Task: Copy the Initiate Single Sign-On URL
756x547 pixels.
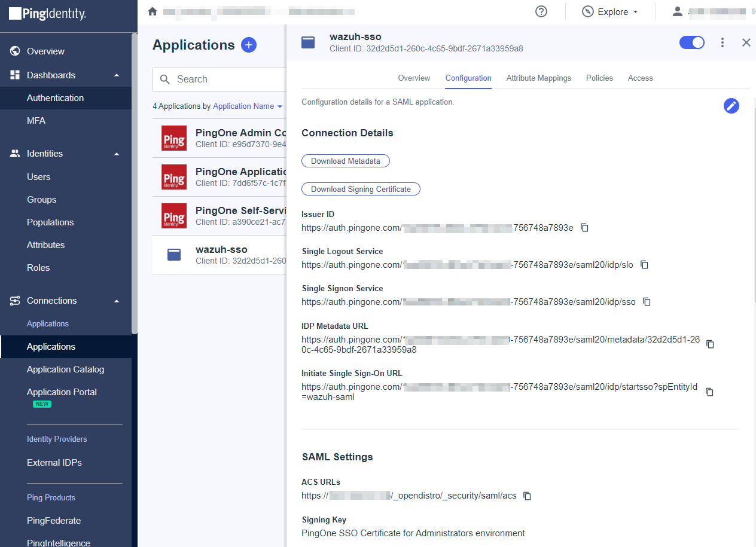Action: coord(709,392)
